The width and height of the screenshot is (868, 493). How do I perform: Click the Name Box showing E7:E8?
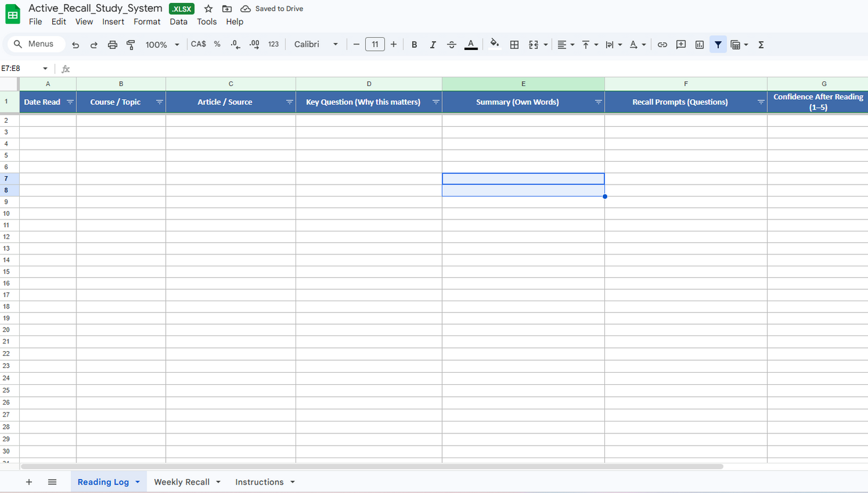[24, 69]
